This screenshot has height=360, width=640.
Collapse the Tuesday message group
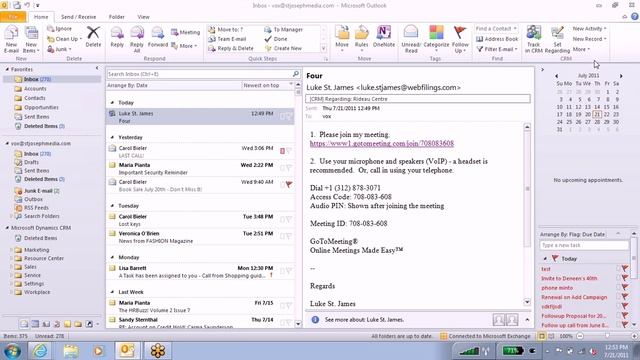click(x=112, y=206)
